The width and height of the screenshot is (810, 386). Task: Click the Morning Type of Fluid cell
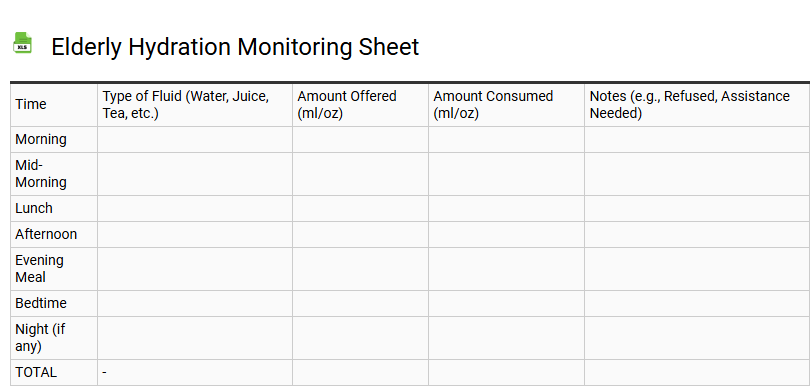pos(195,140)
